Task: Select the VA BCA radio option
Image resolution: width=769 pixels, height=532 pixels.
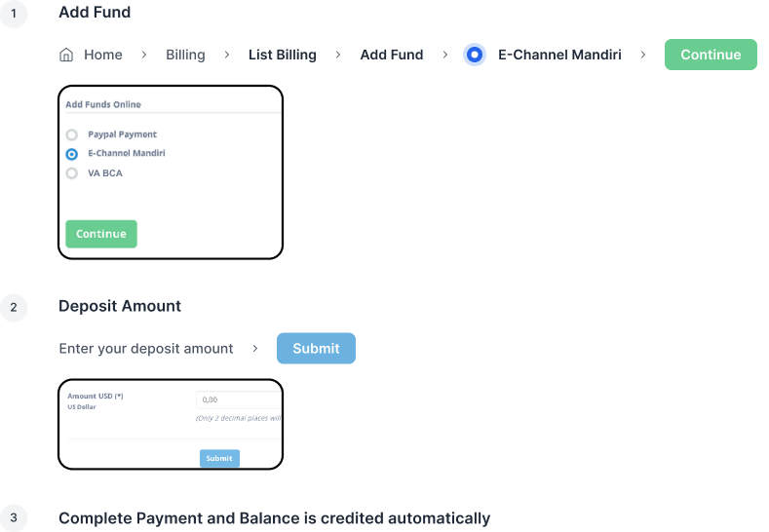Action: click(x=72, y=173)
